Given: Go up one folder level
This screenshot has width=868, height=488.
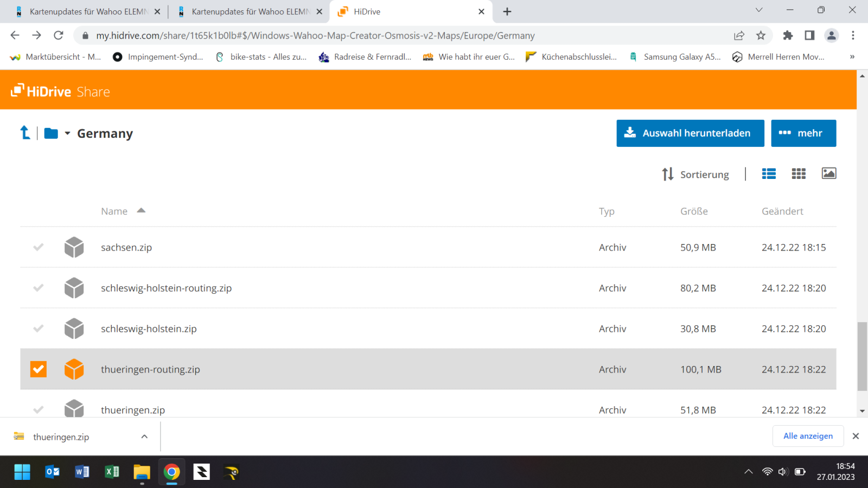Looking at the screenshot, I should tap(25, 133).
